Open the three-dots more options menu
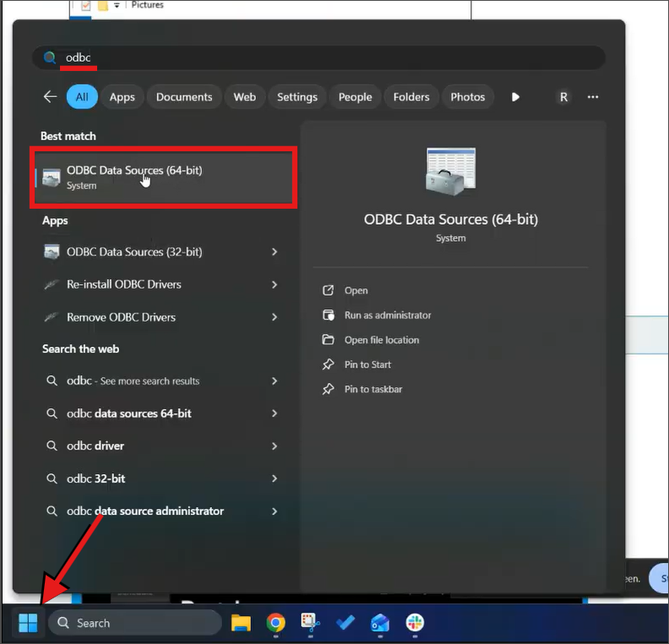Image resolution: width=669 pixels, height=644 pixels. [593, 96]
